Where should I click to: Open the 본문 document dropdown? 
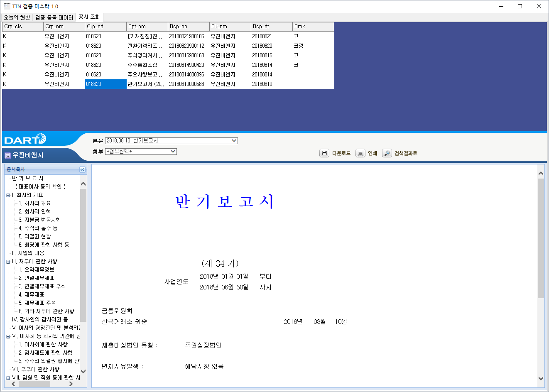[x=171, y=141]
